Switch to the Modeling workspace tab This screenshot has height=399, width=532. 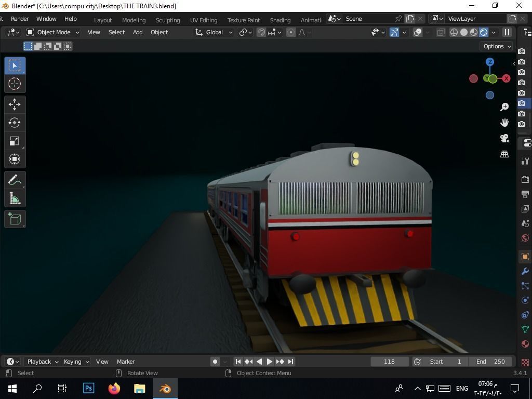coord(134,20)
